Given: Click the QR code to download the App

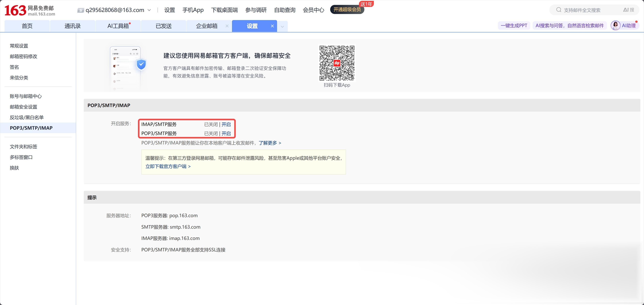Looking at the screenshot, I should coord(337,63).
